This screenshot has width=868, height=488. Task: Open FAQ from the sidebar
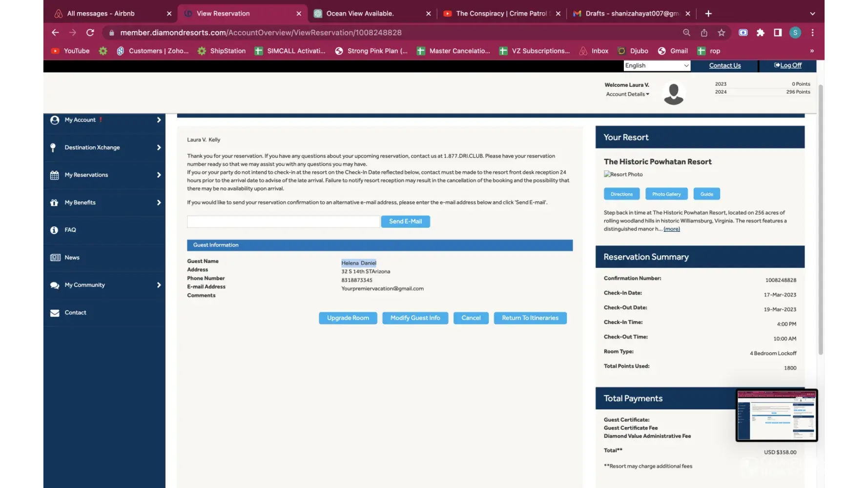(104, 230)
